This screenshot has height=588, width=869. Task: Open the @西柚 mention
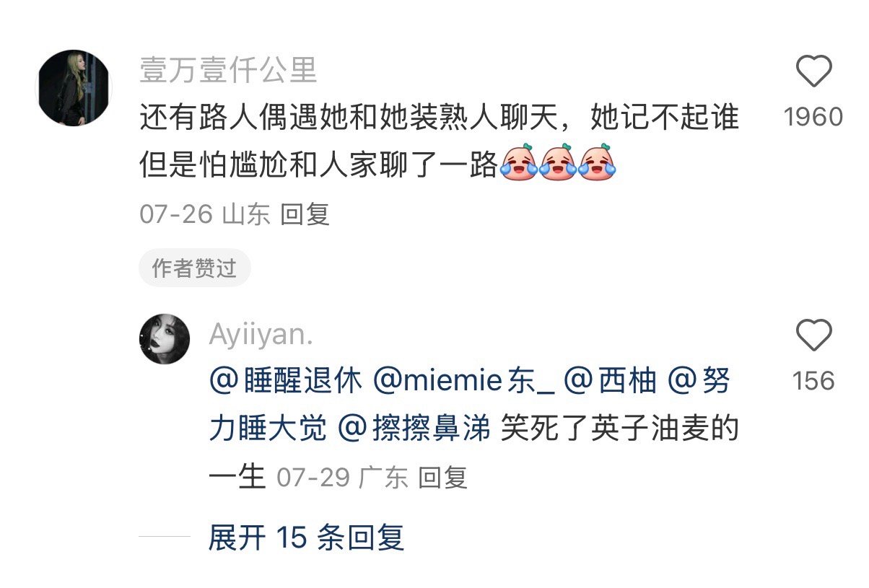coord(610,381)
